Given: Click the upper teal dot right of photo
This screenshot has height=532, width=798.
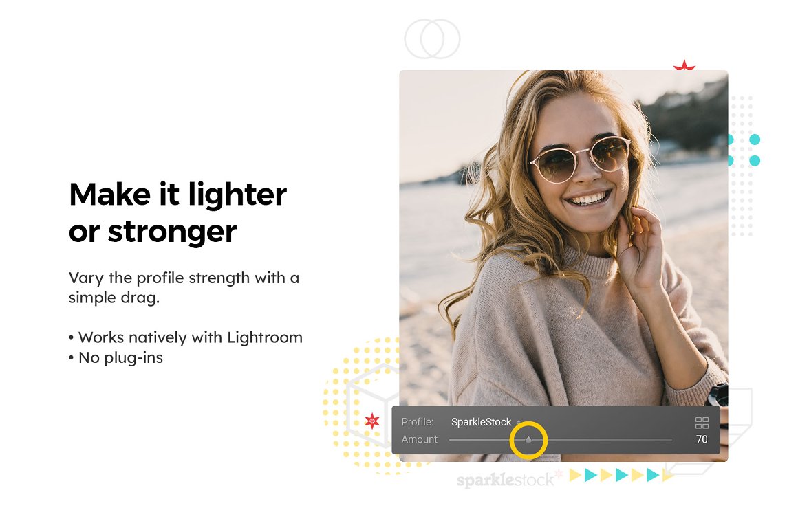Looking at the screenshot, I should (755, 140).
